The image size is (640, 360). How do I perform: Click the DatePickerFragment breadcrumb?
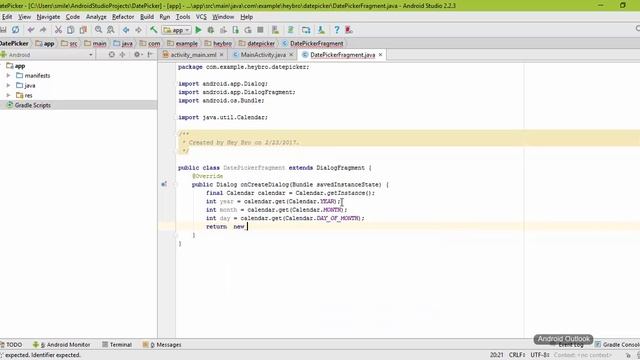[x=313, y=43]
